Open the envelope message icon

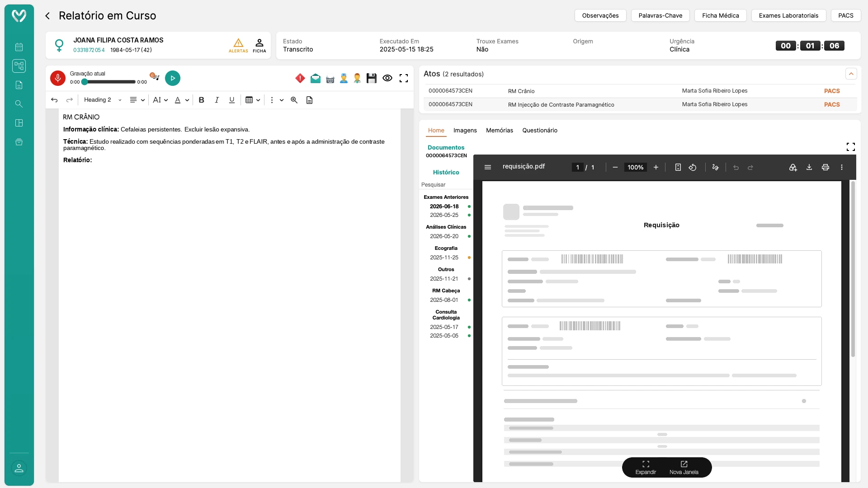tap(316, 78)
